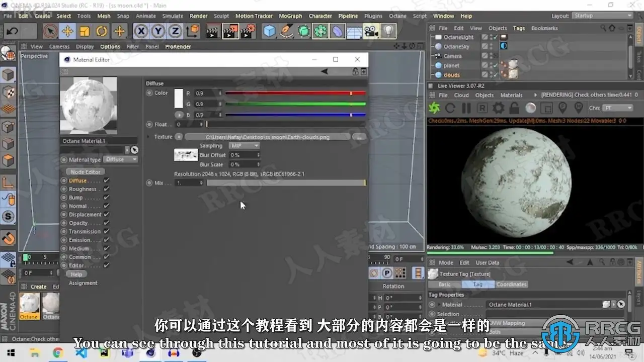Pause rendering in Live Viewer
644x362 pixels.
tap(466, 108)
